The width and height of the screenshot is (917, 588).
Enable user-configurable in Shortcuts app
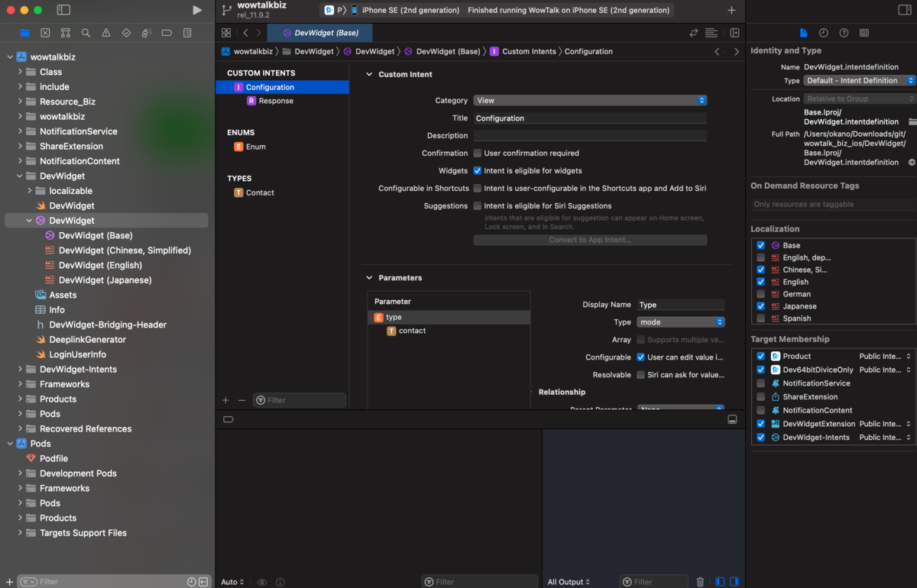click(478, 188)
